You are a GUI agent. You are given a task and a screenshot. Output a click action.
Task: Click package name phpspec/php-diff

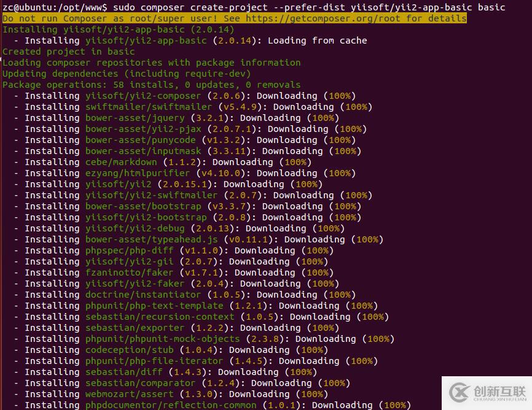pos(129,250)
